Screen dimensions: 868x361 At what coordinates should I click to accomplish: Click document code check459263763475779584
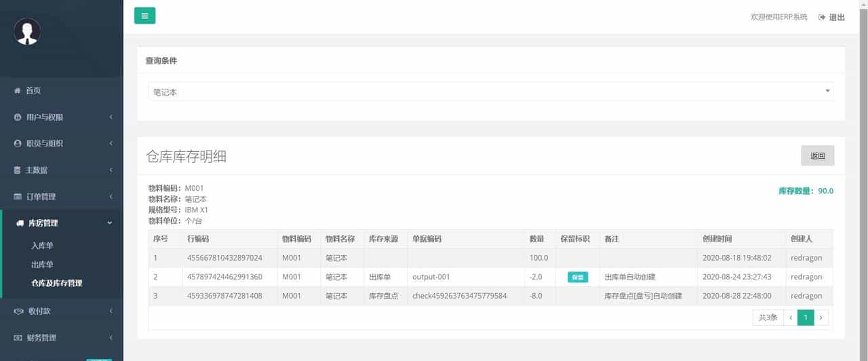(x=460, y=296)
